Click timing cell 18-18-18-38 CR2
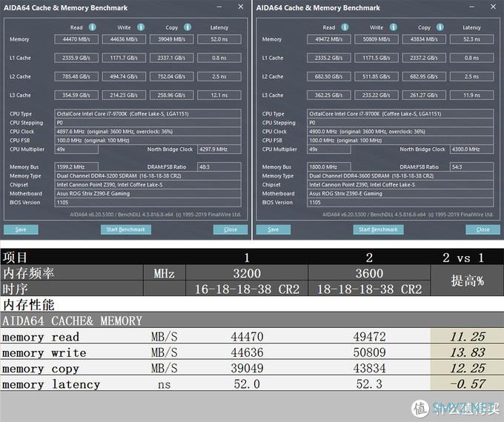Screen dimensions: 504x422 point(369,289)
